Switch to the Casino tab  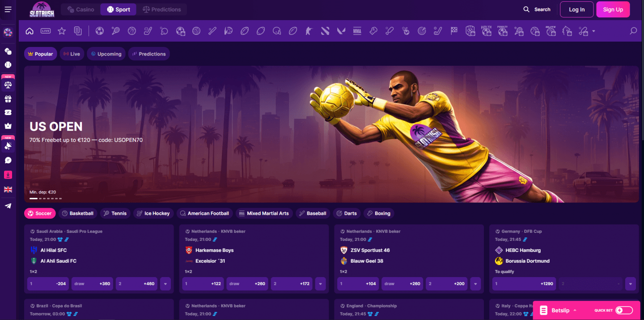pyautogui.click(x=80, y=9)
